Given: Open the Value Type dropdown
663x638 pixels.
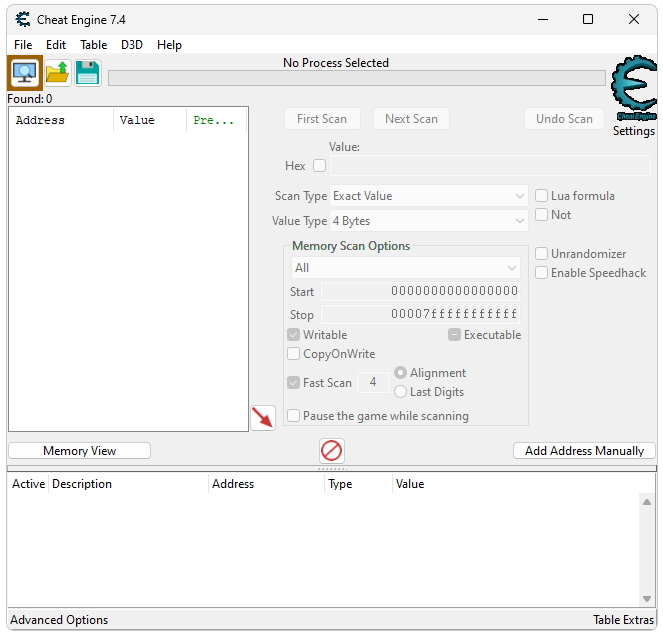Looking at the screenshot, I should [429, 221].
